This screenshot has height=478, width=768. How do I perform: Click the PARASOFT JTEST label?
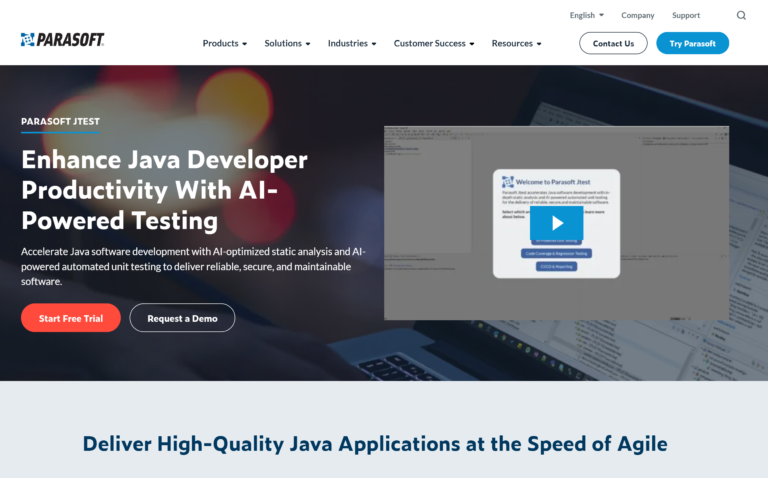(x=60, y=121)
